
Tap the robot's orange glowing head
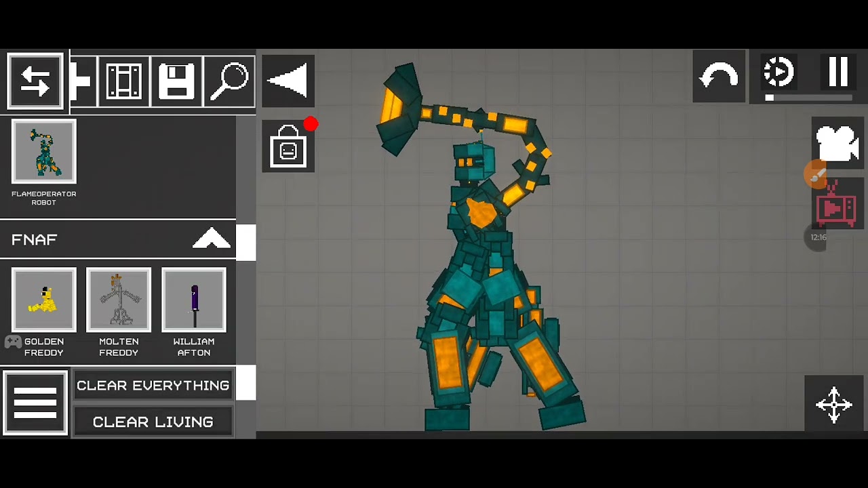tap(473, 162)
